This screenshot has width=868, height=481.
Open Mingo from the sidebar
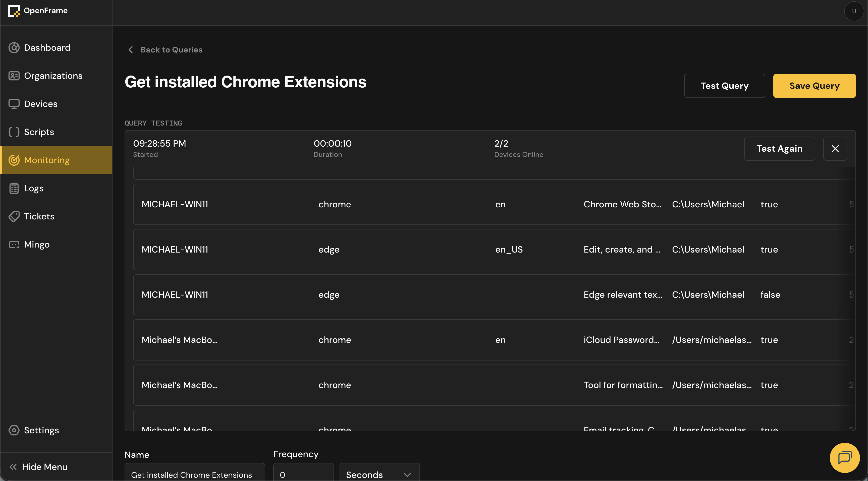tap(56, 245)
